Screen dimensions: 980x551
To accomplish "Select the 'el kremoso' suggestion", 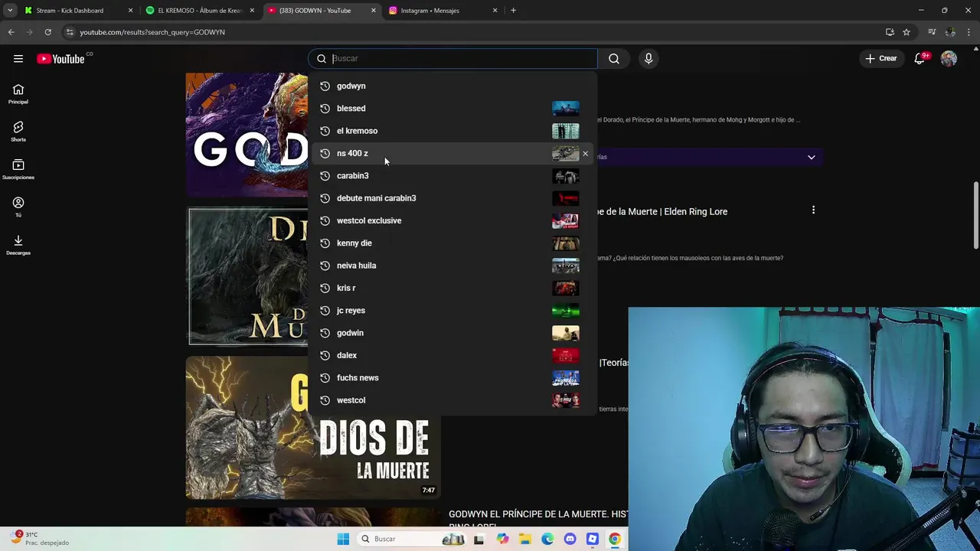I will [452, 131].
